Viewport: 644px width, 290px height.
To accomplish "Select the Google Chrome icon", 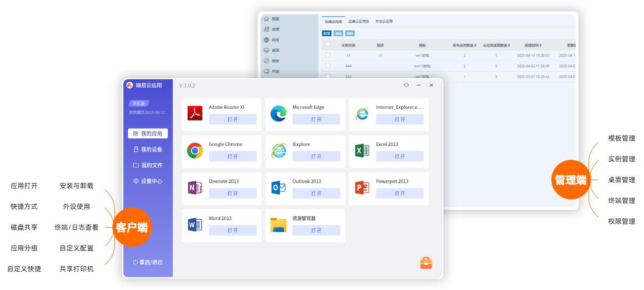I will (195, 150).
